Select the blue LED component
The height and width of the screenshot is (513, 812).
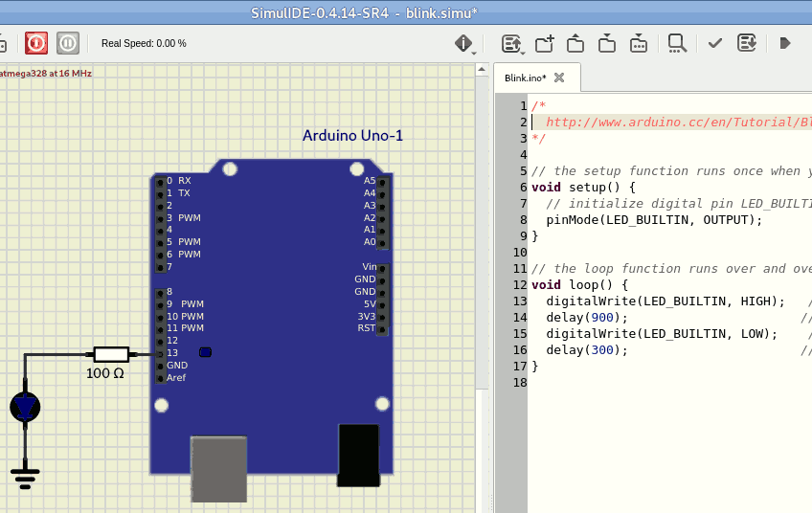[25, 407]
